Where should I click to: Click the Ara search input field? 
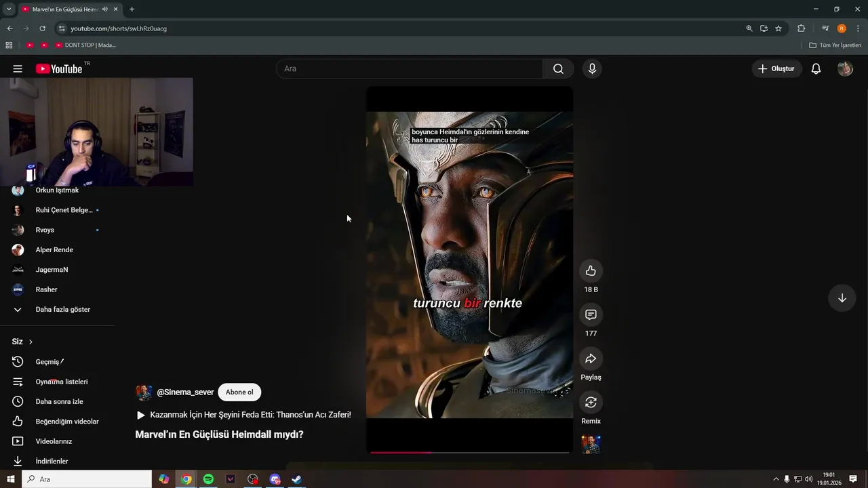pos(410,68)
